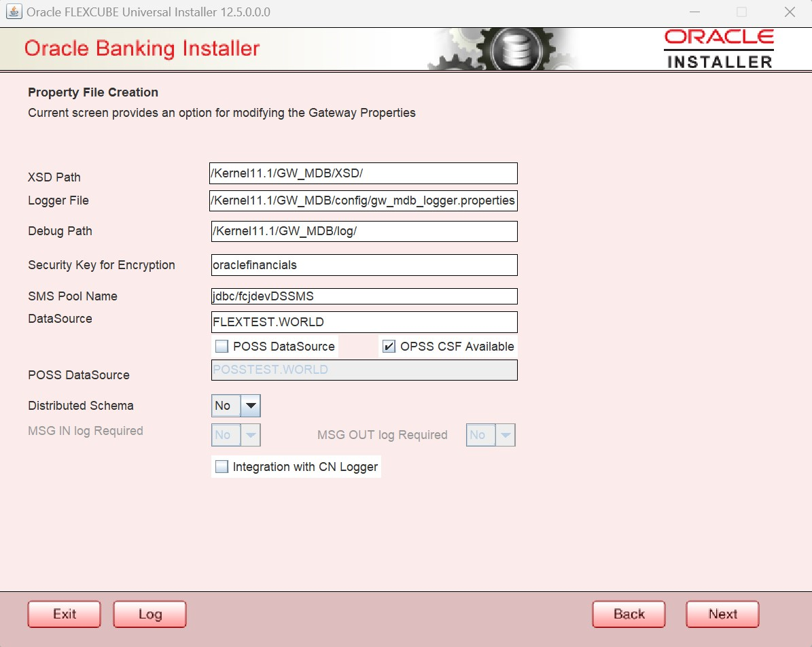
Task: Edit the XSD Path field
Action: 364,173
